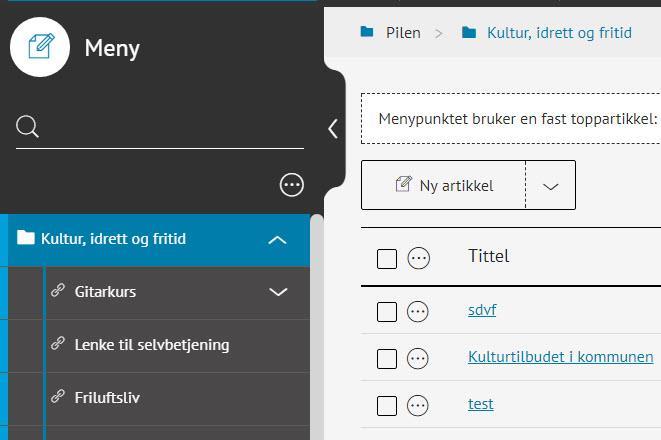Open row options for sdvf article

coord(418,312)
